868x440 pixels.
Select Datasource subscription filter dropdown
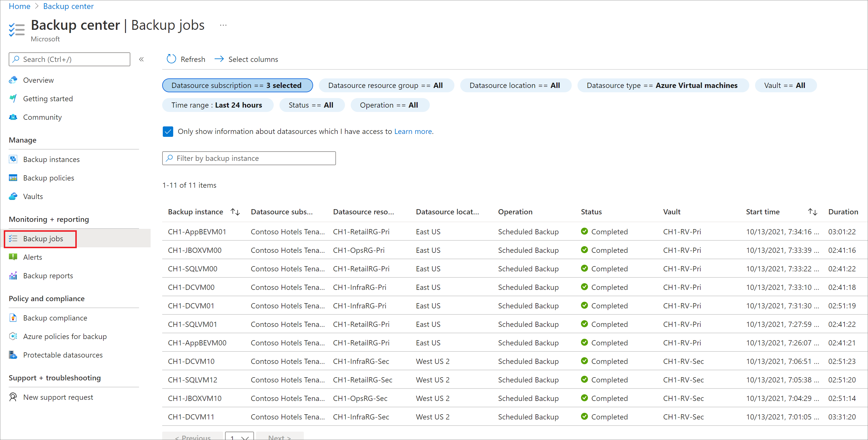pos(237,85)
